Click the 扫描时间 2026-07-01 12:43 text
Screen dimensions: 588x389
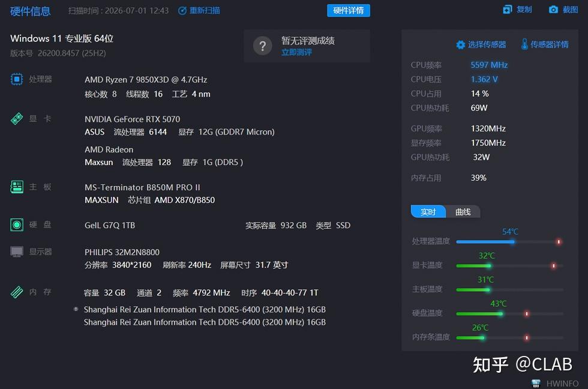click(x=118, y=11)
